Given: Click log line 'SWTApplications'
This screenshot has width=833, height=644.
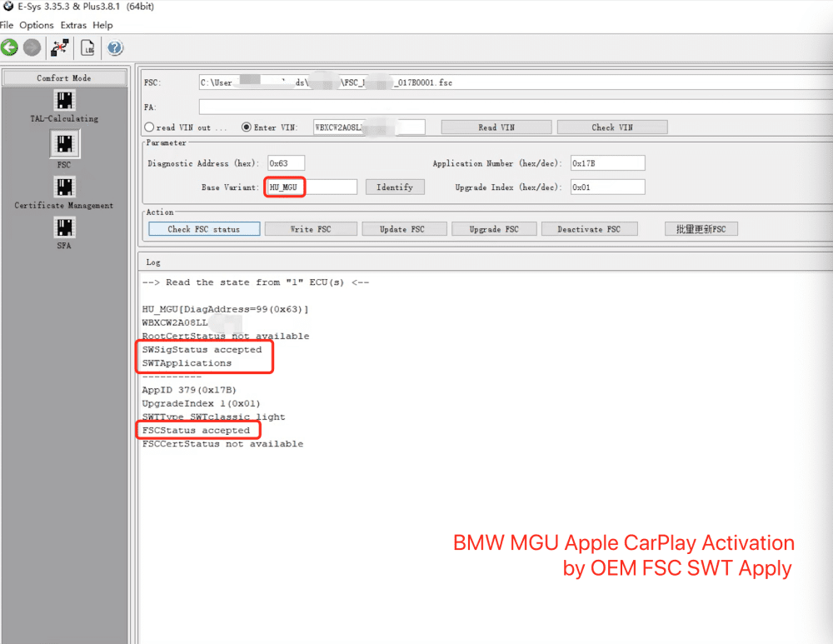Looking at the screenshot, I should [187, 363].
